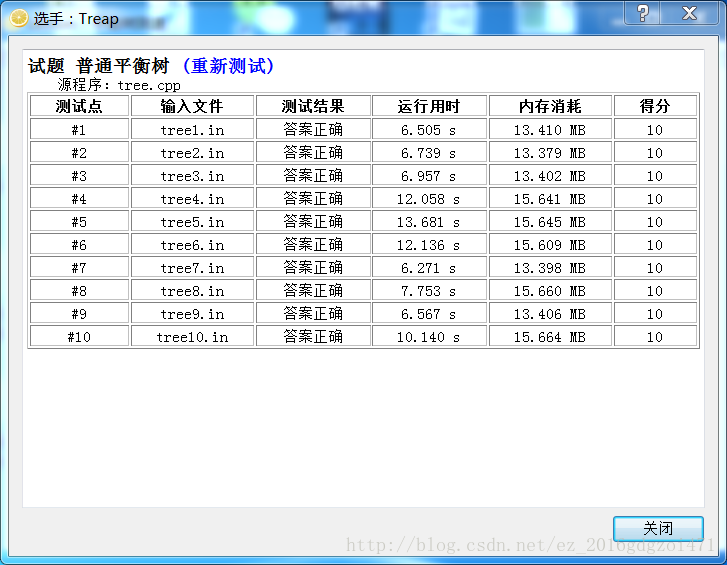727x565 pixels.
Task: Select the 测试结果 column header
Action: pos(313,106)
